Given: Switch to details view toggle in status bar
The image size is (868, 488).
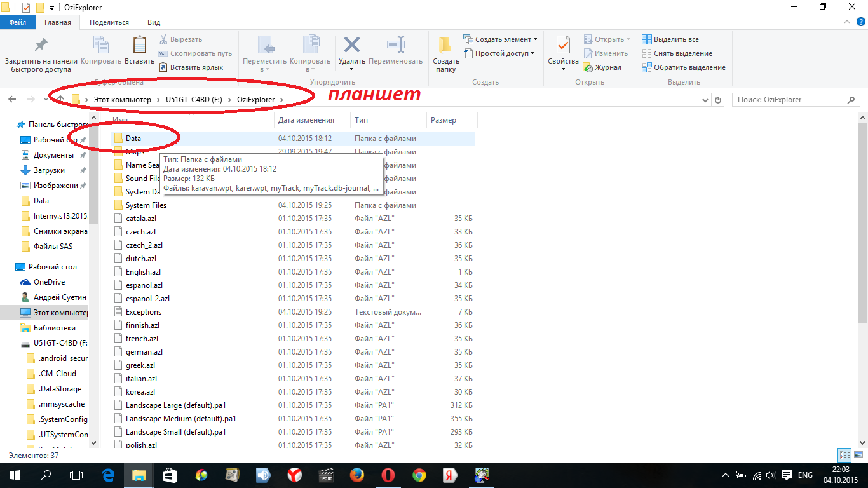Looking at the screenshot, I should tap(844, 455).
